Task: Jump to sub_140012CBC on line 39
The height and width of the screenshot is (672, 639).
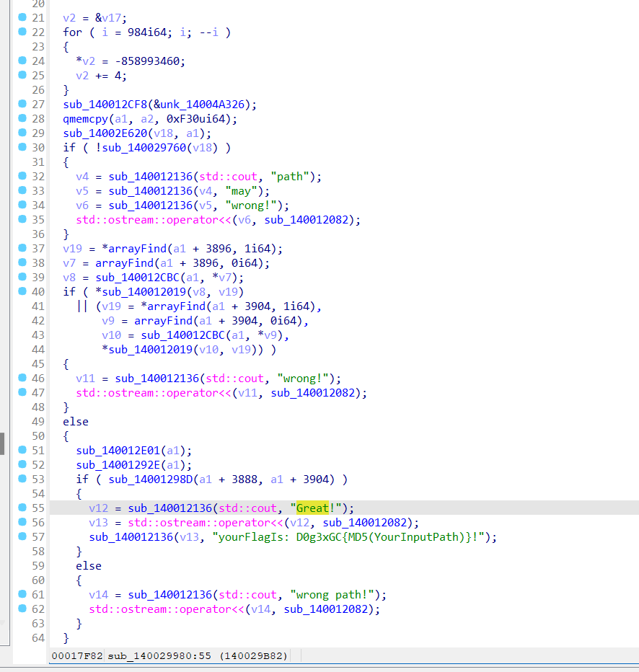Action: point(137,278)
